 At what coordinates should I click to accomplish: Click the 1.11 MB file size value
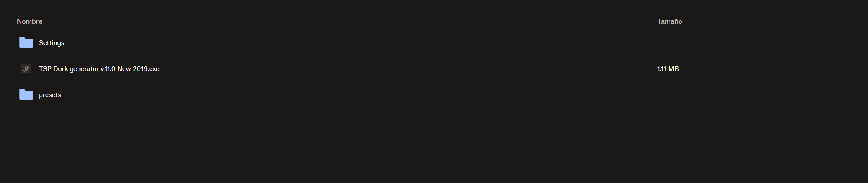coord(668,69)
